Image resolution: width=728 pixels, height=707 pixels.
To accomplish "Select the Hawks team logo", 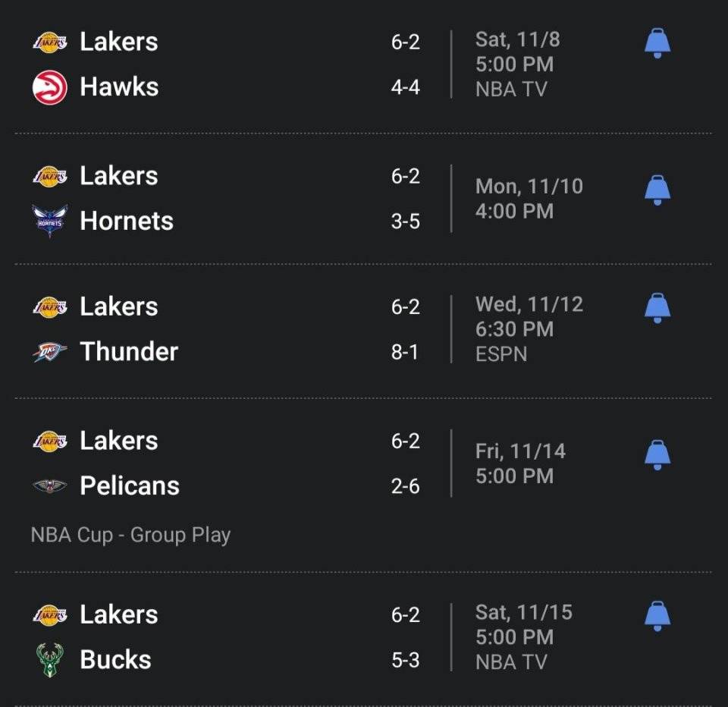I will tap(51, 87).
